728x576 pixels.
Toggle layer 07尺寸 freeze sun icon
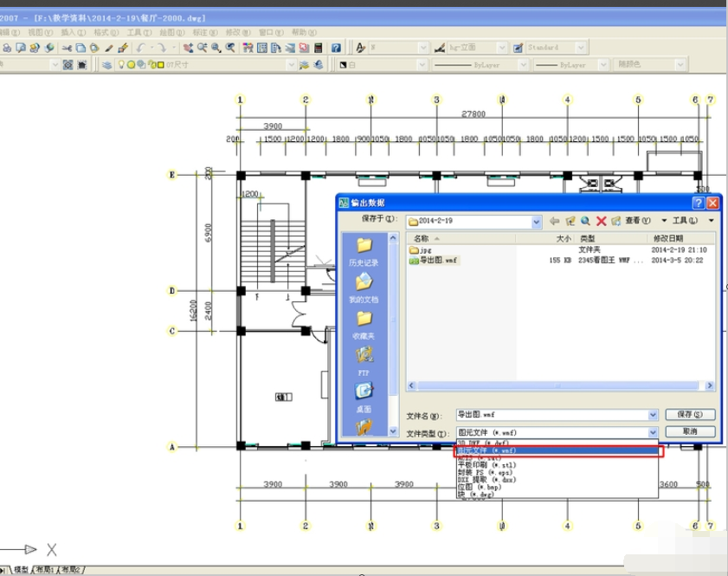[x=131, y=65]
